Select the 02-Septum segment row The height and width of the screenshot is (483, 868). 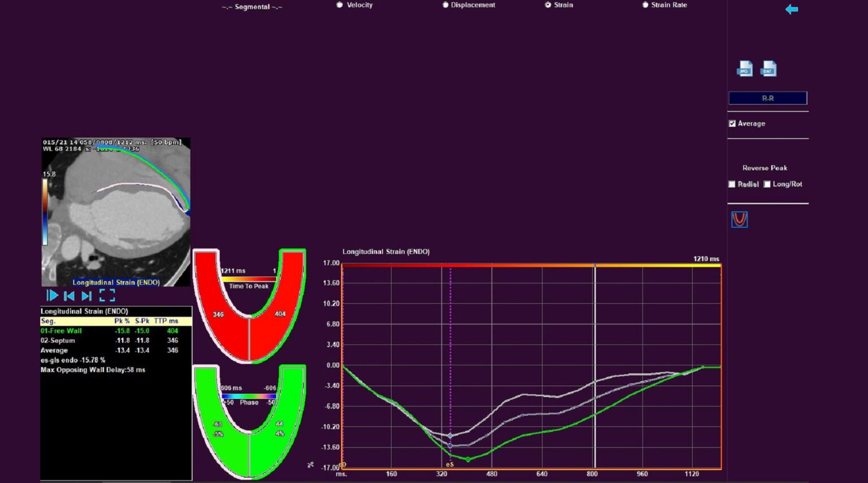[58, 340]
